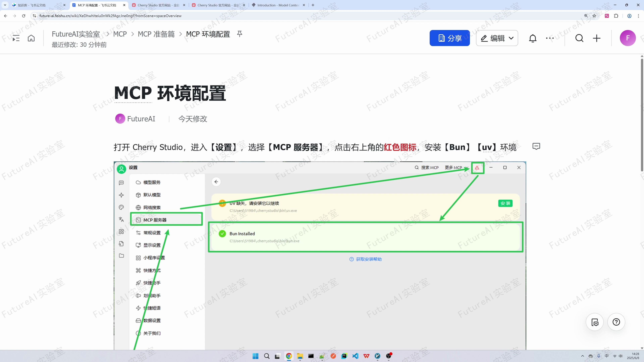Open the MCP 准备篇 breadcrumb link
Viewport: 644px width, 362px height.
156,34
